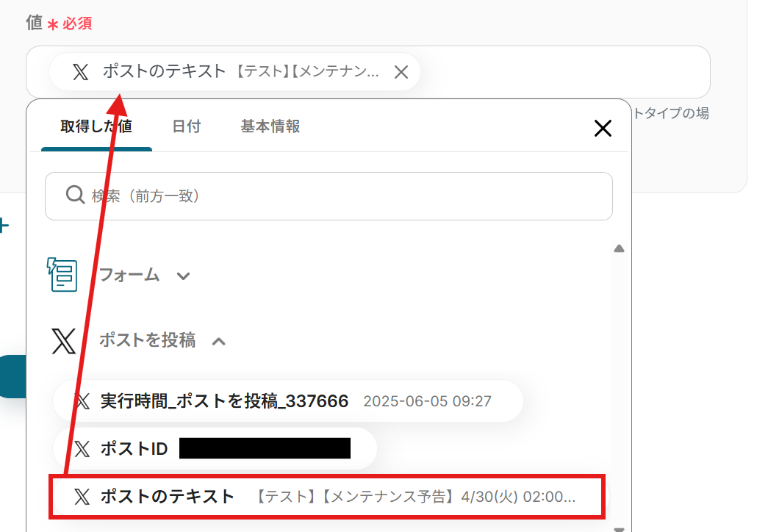The image size is (768, 532).
Task: Select ポストのテキスト from the value list
Action: point(327,497)
